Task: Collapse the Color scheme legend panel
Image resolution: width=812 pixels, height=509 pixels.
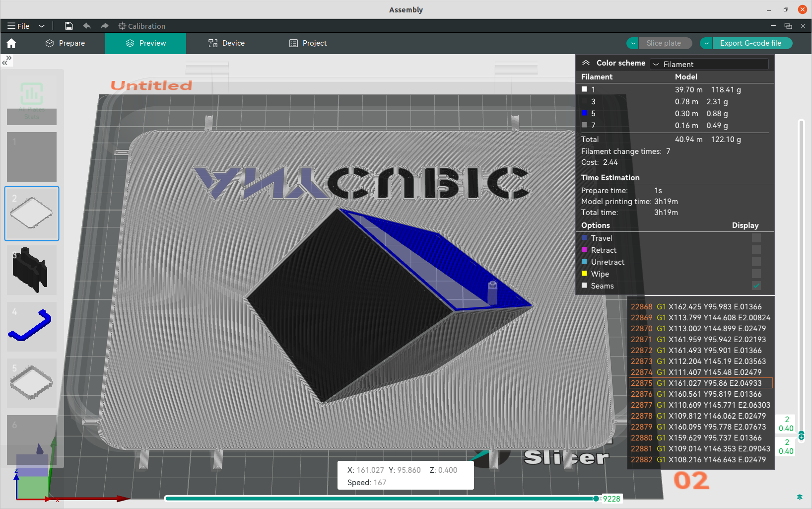Action: click(586, 63)
